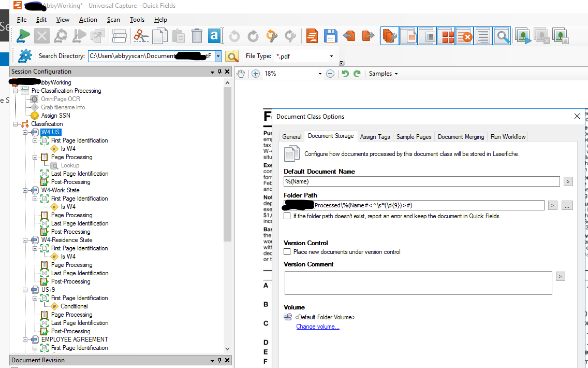588x368 pixels.
Task: Open the Search Directory dropdown arrow
Action: click(x=218, y=56)
